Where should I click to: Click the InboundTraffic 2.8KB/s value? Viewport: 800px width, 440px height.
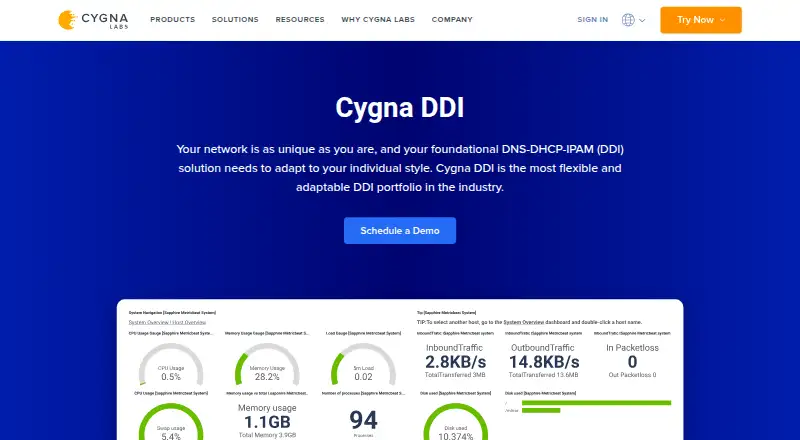point(455,362)
